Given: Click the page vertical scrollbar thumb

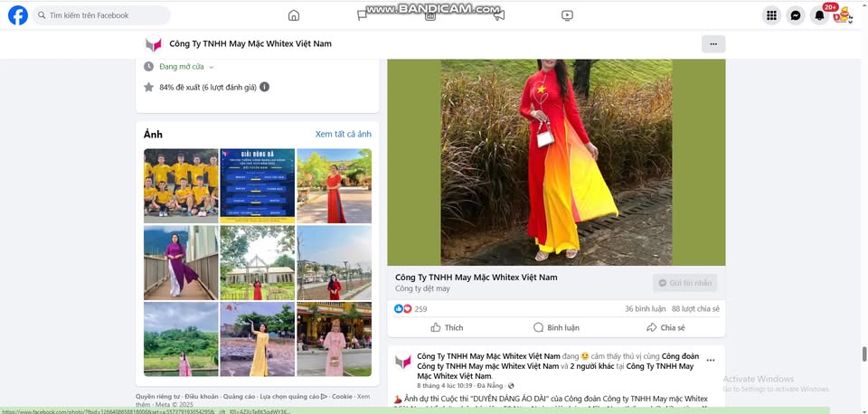Looking at the screenshot, I should [x=864, y=354].
